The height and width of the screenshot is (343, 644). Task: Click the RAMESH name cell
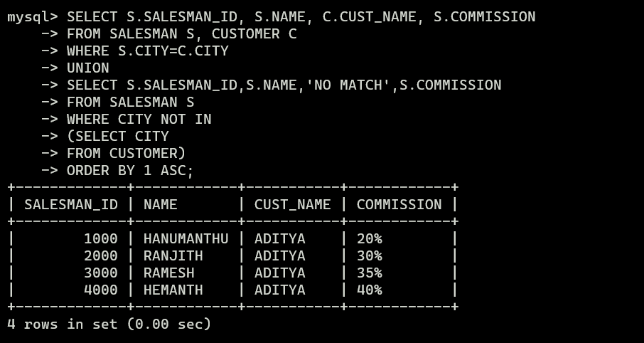click(x=168, y=273)
